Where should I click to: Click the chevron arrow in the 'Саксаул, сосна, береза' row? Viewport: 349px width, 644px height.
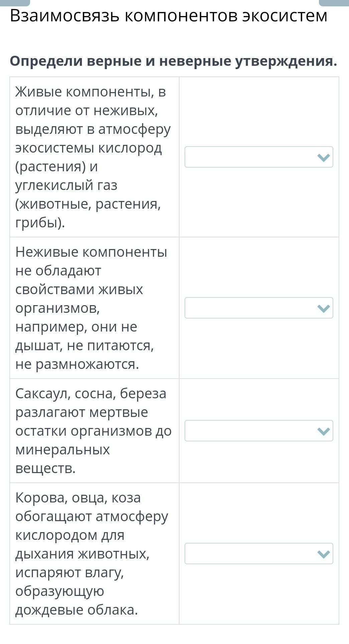pos(324,431)
